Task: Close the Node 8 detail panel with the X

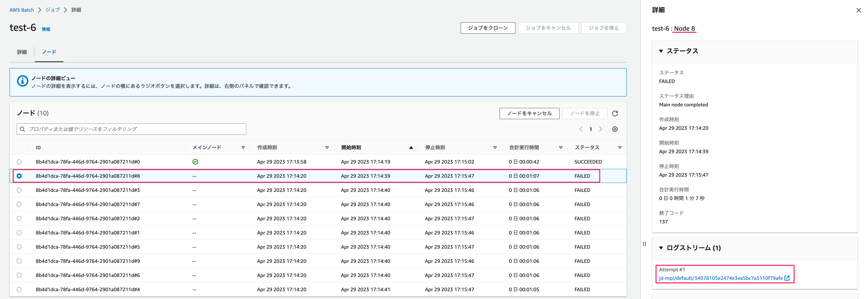Action: tap(859, 10)
